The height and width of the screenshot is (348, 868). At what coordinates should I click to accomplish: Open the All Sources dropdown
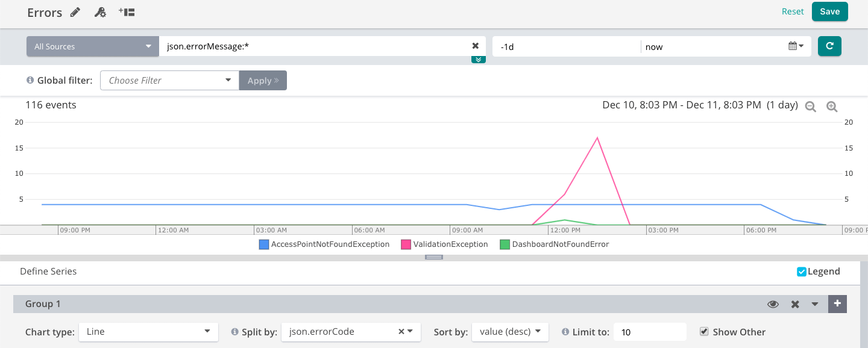92,46
